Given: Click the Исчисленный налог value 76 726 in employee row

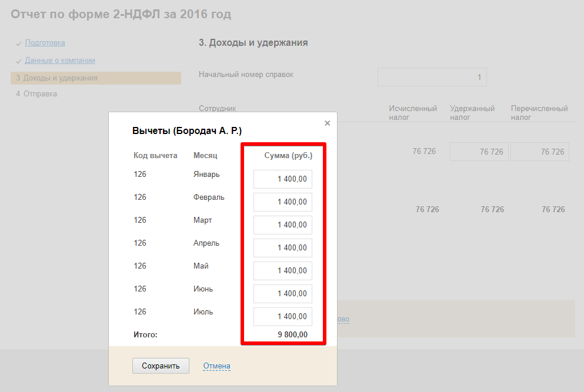Looking at the screenshot, I should point(424,151).
